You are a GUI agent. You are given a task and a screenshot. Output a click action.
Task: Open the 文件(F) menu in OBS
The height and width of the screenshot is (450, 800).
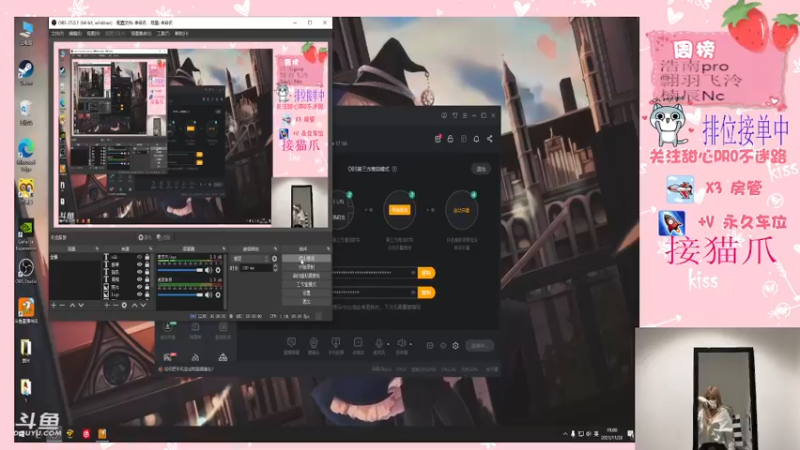click(57, 34)
